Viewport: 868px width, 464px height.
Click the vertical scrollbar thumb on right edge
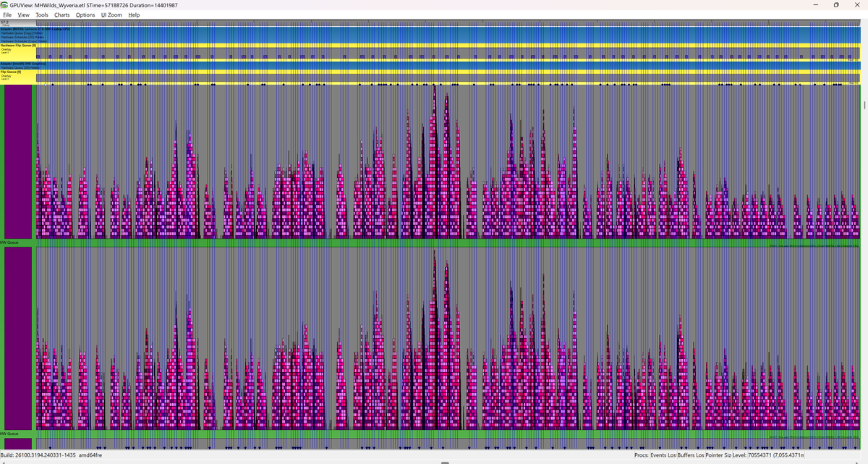pyautogui.click(x=865, y=106)
